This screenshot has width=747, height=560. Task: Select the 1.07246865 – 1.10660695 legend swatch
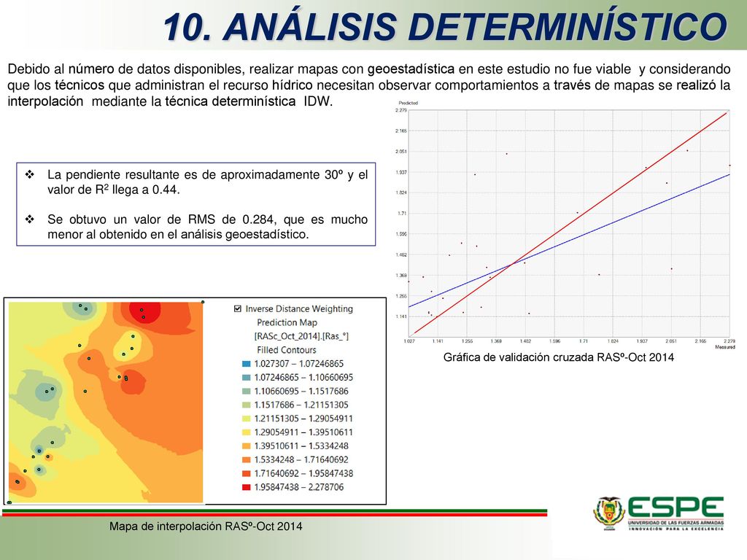[247, 378]
